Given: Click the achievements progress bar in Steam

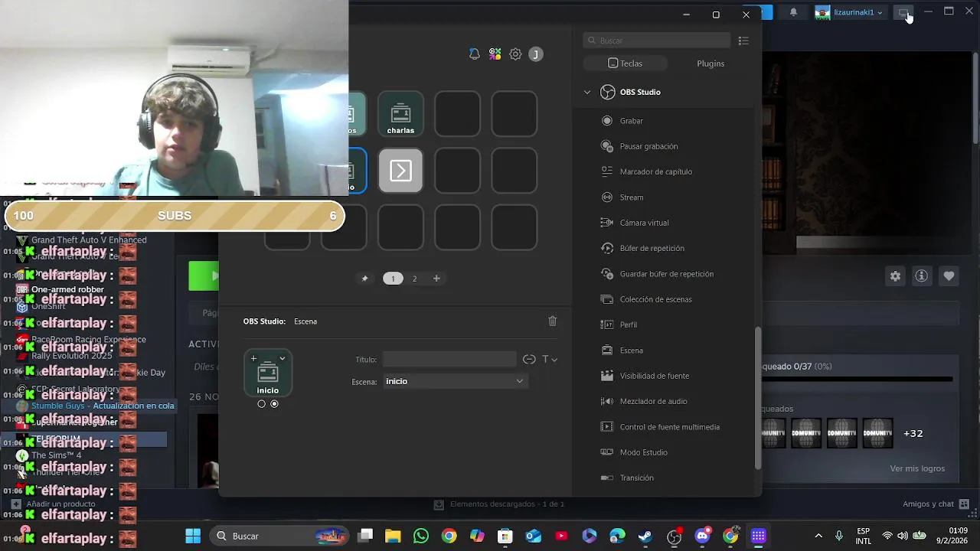Looking at the screenshot, I should [857, 379].
